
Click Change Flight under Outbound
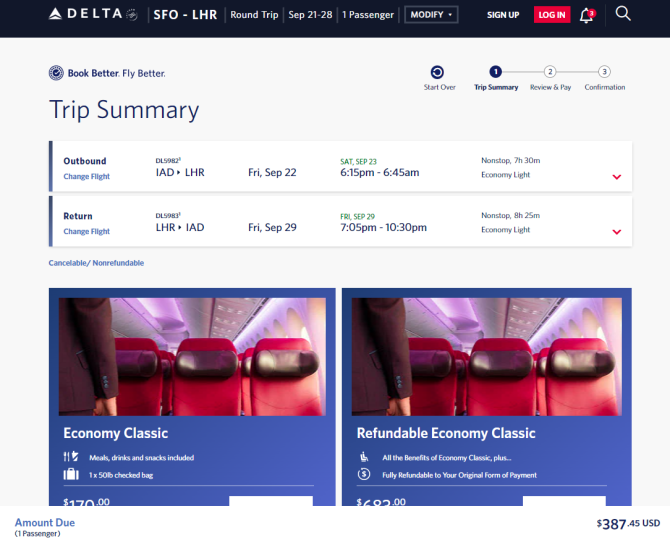coord(86,176)
